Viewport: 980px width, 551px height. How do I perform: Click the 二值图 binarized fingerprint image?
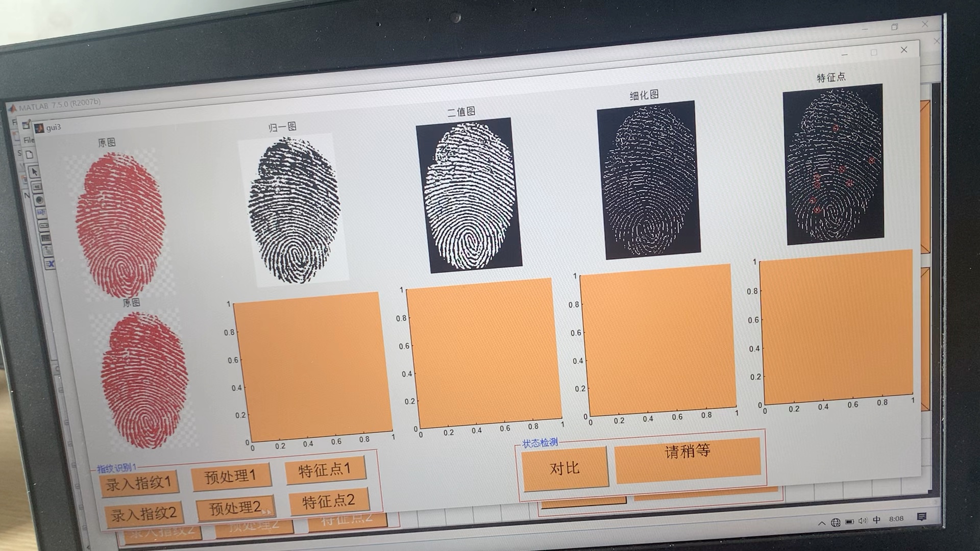(x=469, y=195)
